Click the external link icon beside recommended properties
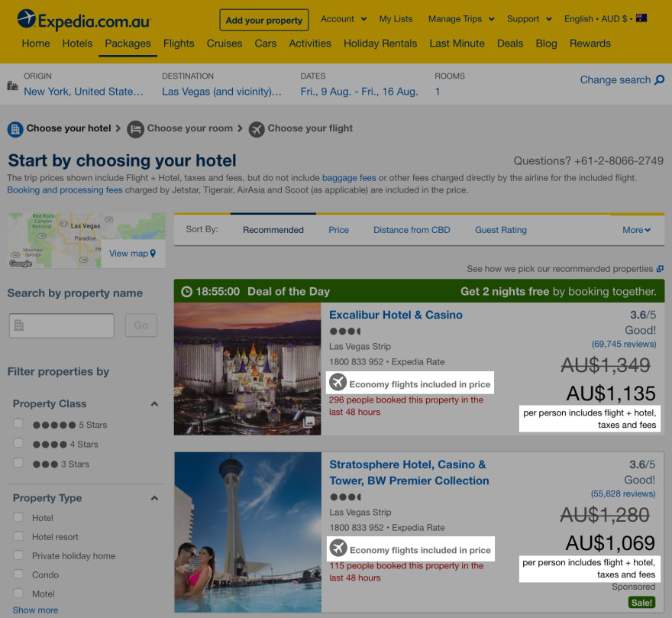Viewport: 672px width, 618px height. (660, 269)
